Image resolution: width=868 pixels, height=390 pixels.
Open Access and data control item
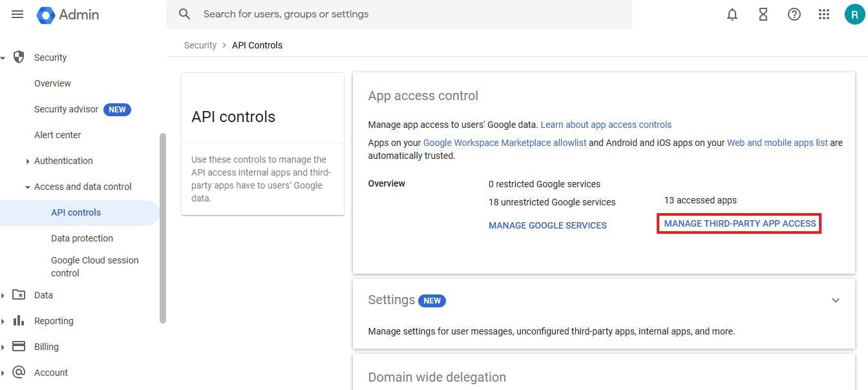[x=83, y=187]
